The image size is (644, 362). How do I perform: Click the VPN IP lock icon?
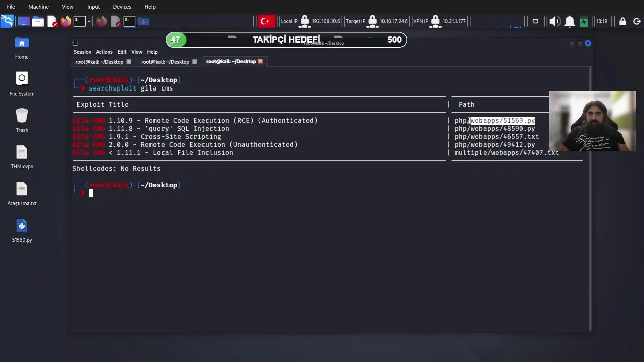[x=435, y=21]
